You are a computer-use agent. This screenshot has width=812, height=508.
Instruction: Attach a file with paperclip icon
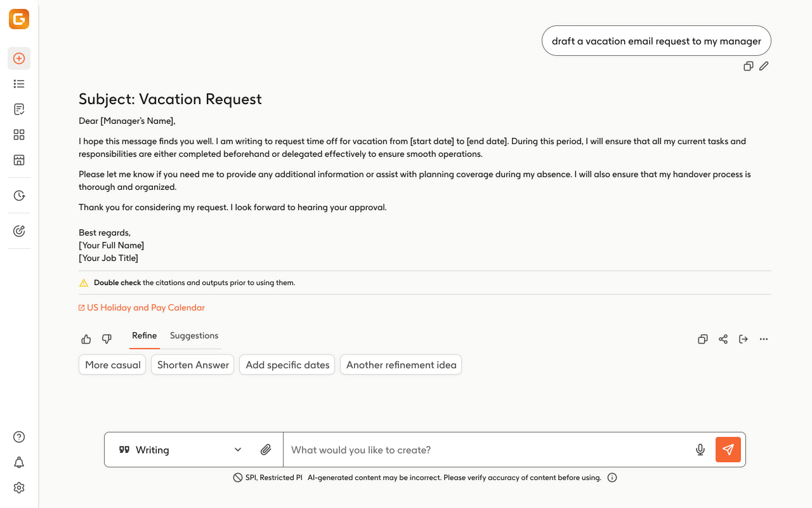coord(266,450)
